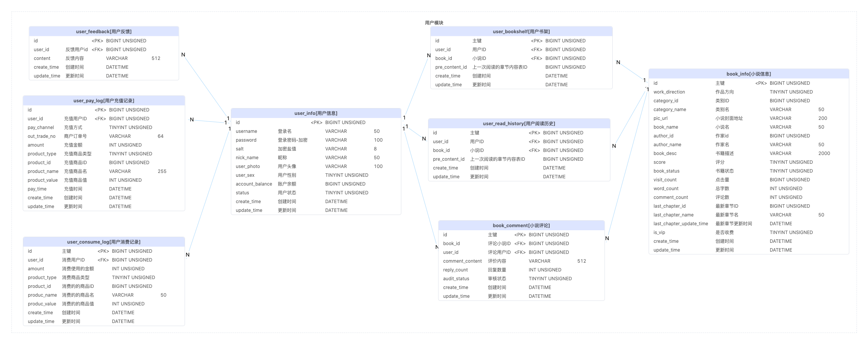This screenshot has width=868, height=344.
Task: Select the user_consume_log[用户消费记录] table header
Action: click(x=104, y=242)
